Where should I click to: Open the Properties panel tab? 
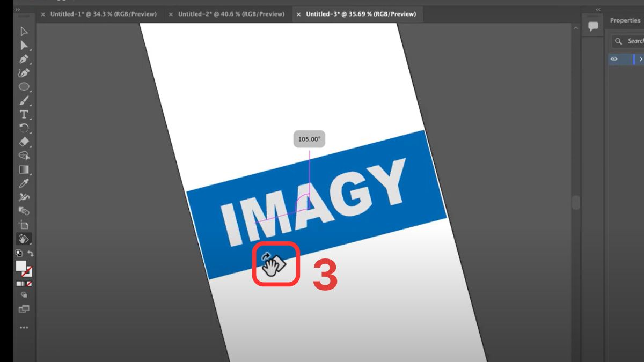click(x=625, y=20)
